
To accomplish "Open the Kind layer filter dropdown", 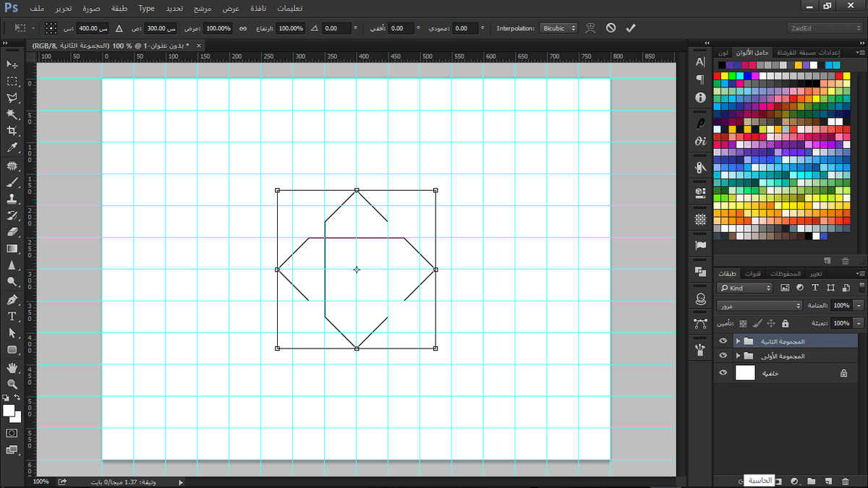I will (745, 288).
